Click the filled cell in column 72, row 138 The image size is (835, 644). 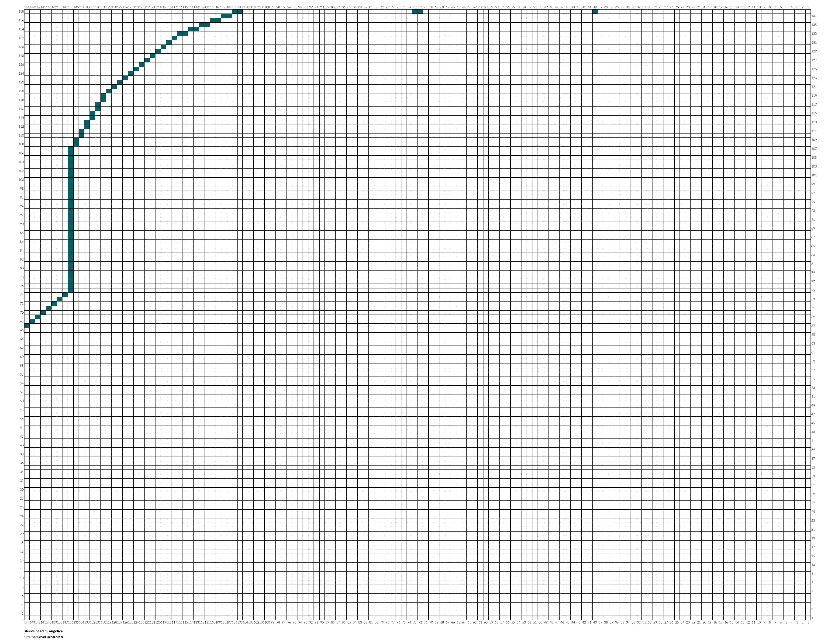[x=420, y=11]
